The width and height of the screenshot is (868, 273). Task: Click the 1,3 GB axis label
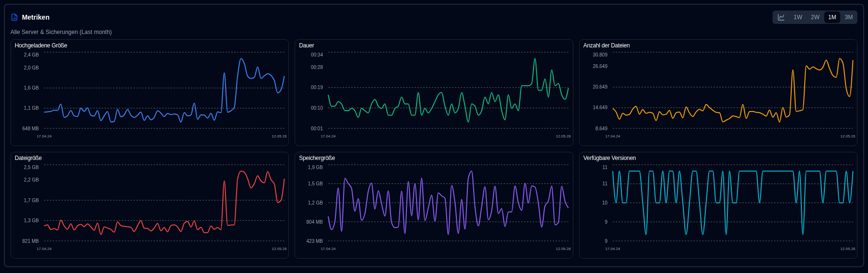[x=31, y=221]
